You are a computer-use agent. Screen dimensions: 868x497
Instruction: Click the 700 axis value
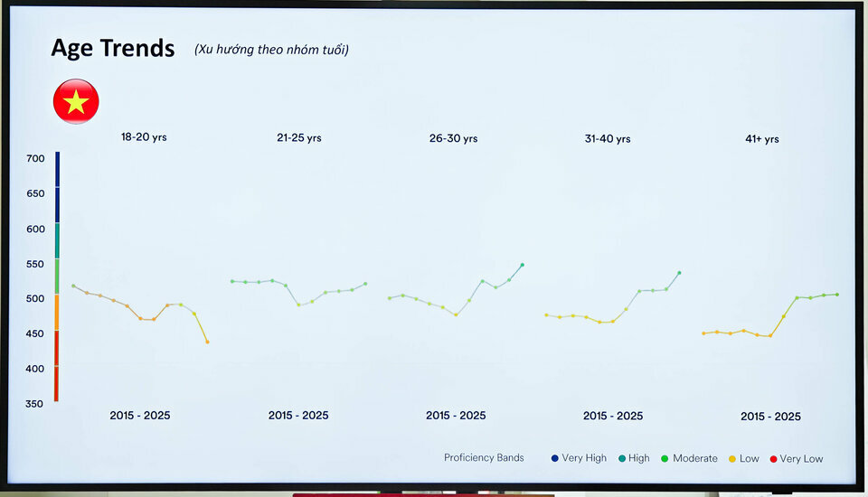coord(35,159)
